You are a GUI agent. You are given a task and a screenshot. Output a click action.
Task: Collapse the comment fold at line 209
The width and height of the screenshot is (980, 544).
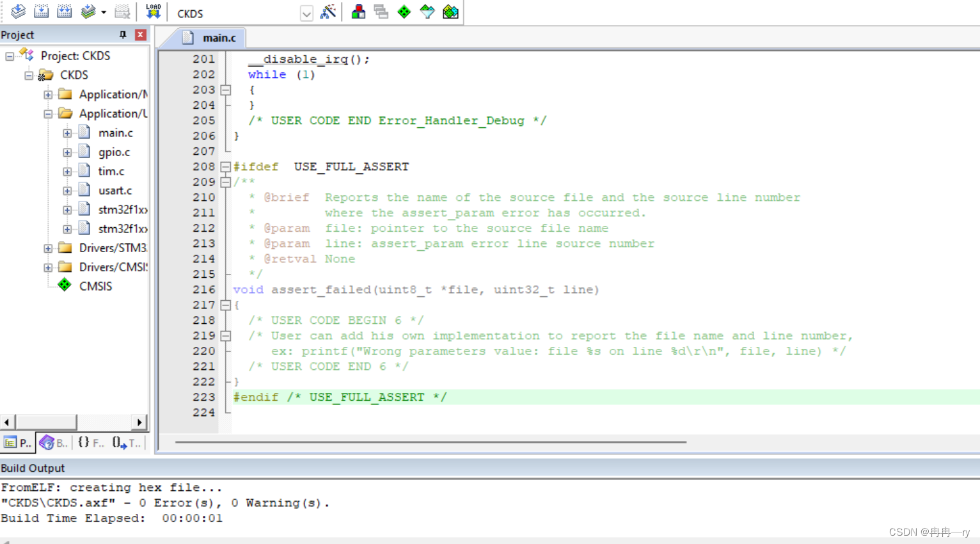pyautogui.click(x=226, y=182)
